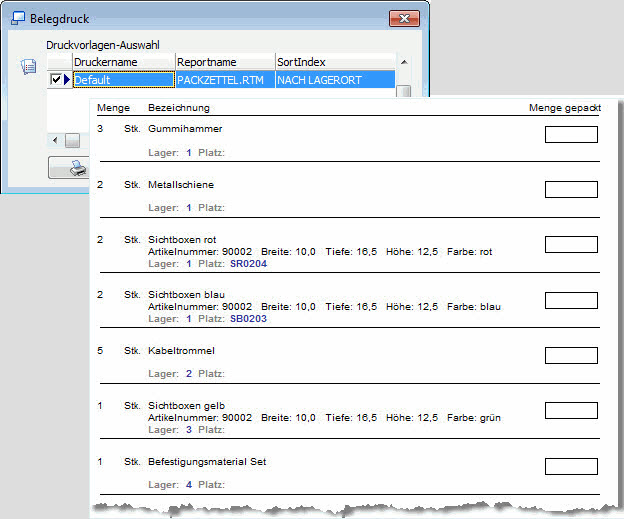Click the document templates icon left of the list
The image size is (624, 519).
click(x=28, y=67)
